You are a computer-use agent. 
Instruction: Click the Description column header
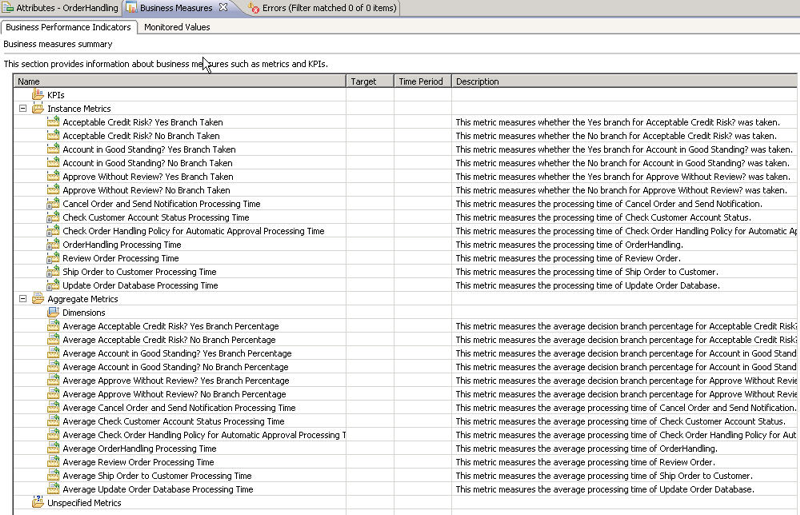click(x=477, y=82)
